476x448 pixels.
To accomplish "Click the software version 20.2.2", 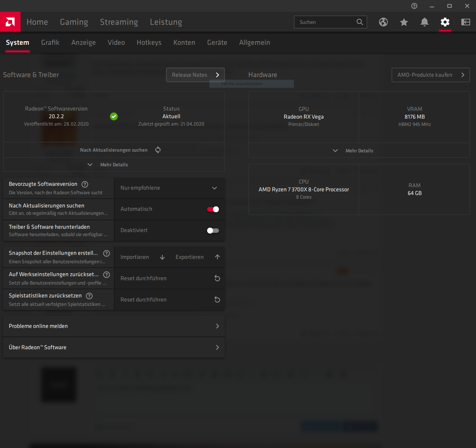I will [56, 116].
